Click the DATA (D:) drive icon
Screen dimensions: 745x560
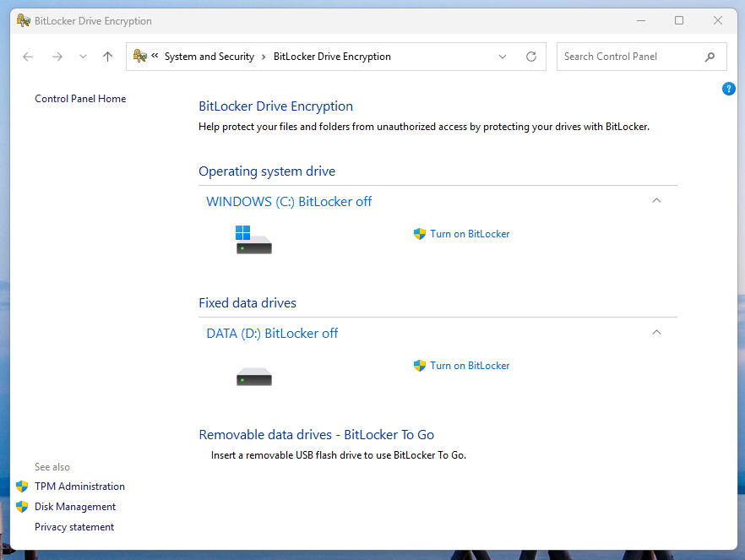[253, 377]
